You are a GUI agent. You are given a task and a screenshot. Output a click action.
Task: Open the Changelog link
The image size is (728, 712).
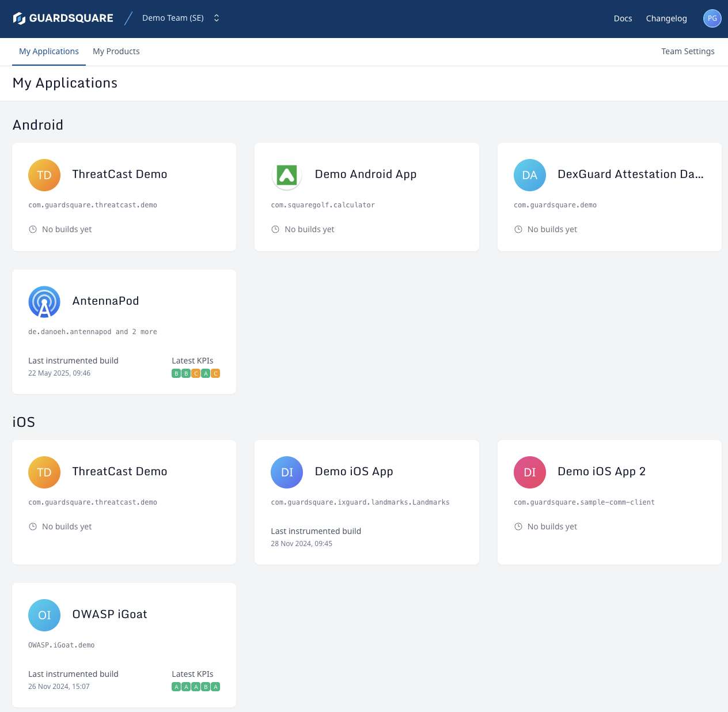point(666,18)
